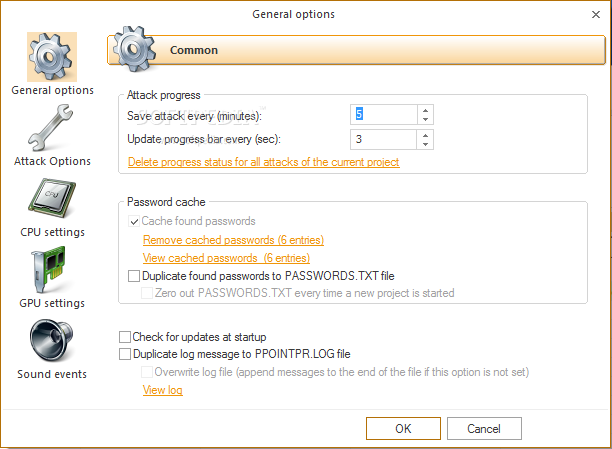Toggle Check for updates at startup
The width and height of the screenshot is (612, 449).
click(125, 337)
